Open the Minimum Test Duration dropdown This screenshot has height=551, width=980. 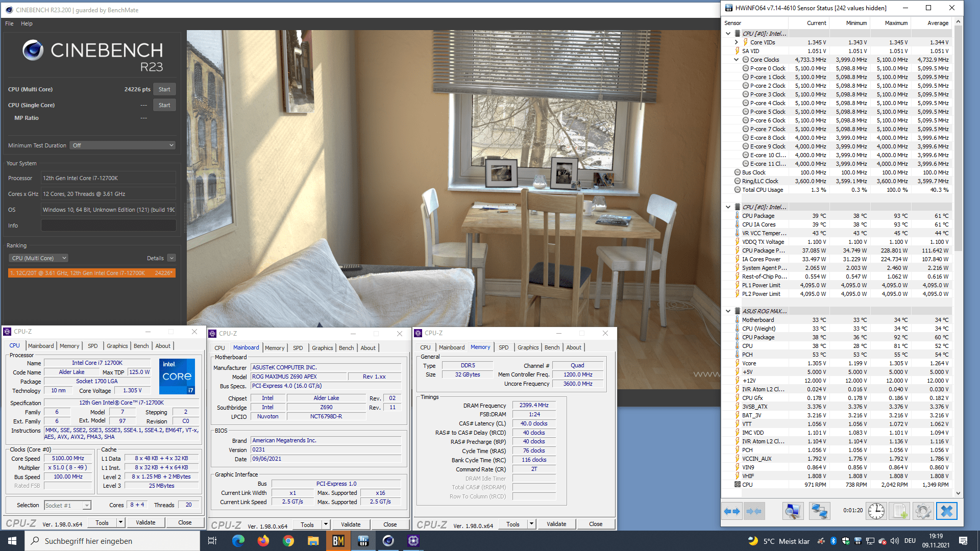(x=122, y=145)
